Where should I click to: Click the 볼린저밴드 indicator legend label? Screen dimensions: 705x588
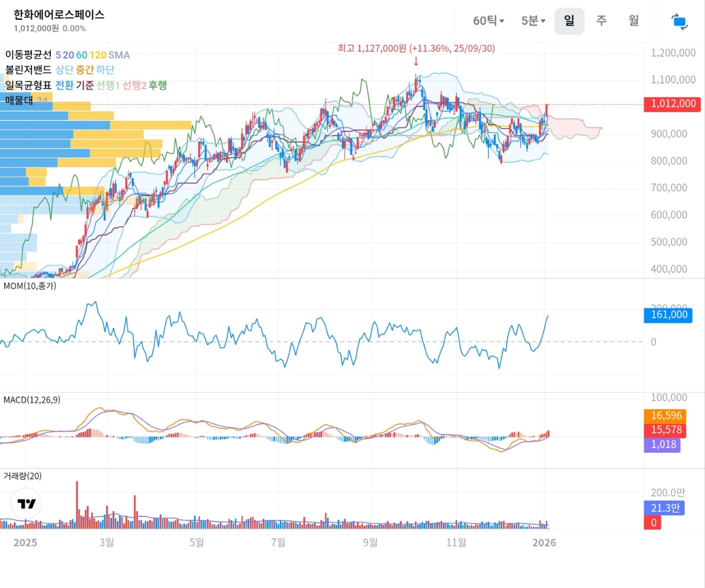click(x=28, y=70)
